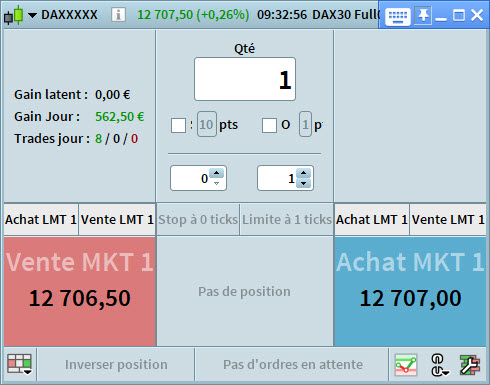Click Pas de position panel
This screenshot has width=490, height=385.
coord(245,292)
